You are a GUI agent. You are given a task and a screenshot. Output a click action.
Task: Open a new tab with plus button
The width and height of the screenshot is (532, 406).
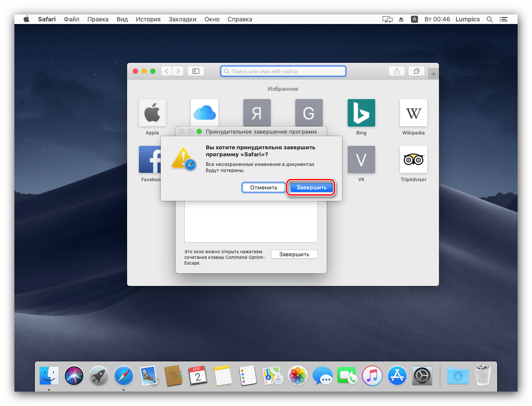pos(433,74)
